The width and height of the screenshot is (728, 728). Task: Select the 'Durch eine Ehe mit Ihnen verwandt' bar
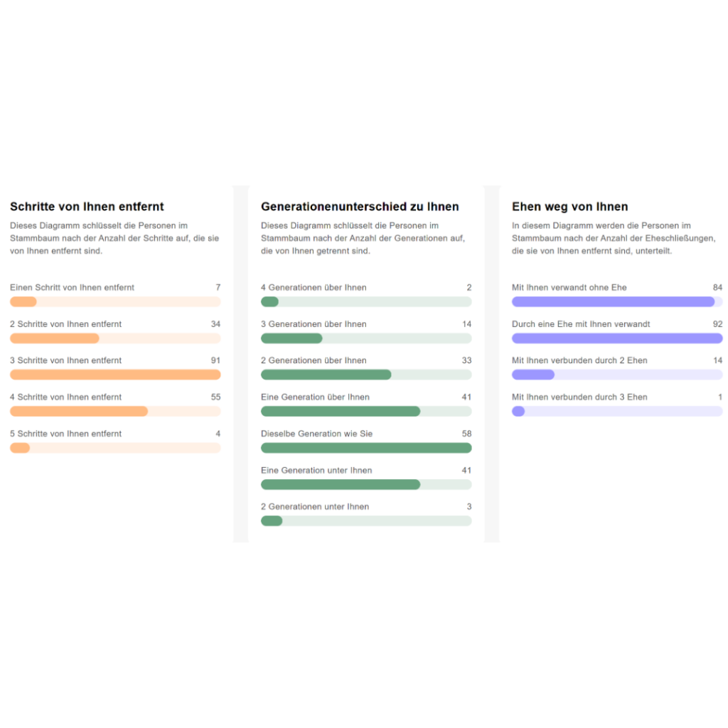(617, 338)
